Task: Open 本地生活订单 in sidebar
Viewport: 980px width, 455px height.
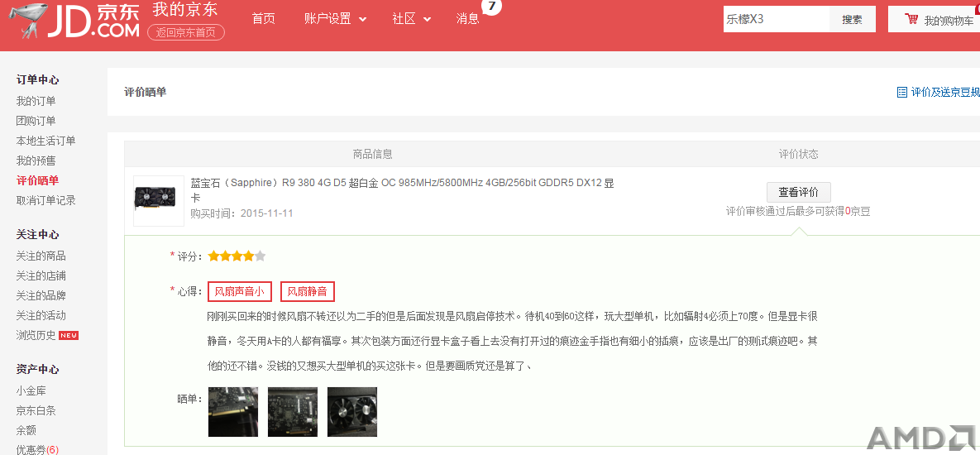Action: click(x=45, y=141)
